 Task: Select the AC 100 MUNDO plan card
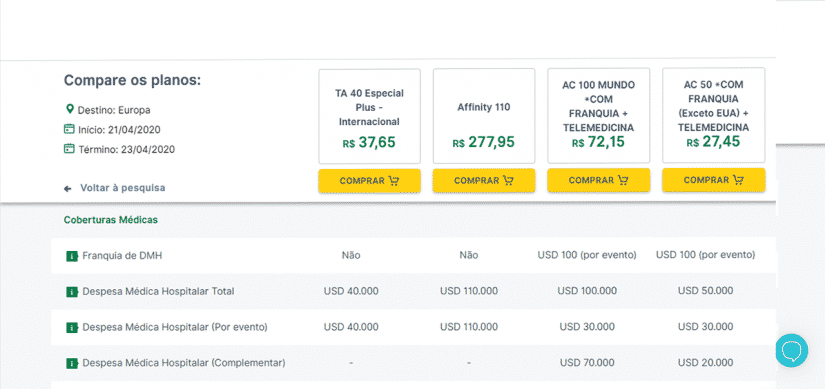click(599, 116)
